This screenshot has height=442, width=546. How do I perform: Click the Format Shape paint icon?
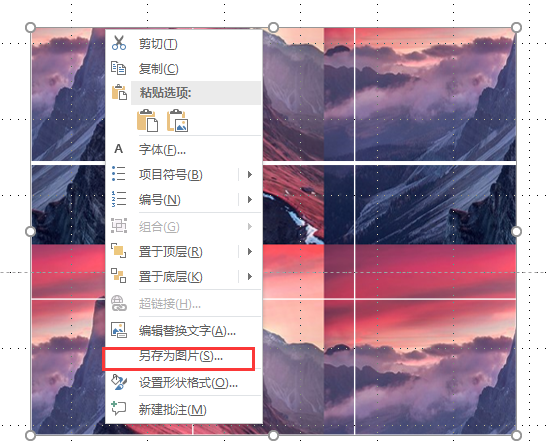119,382
